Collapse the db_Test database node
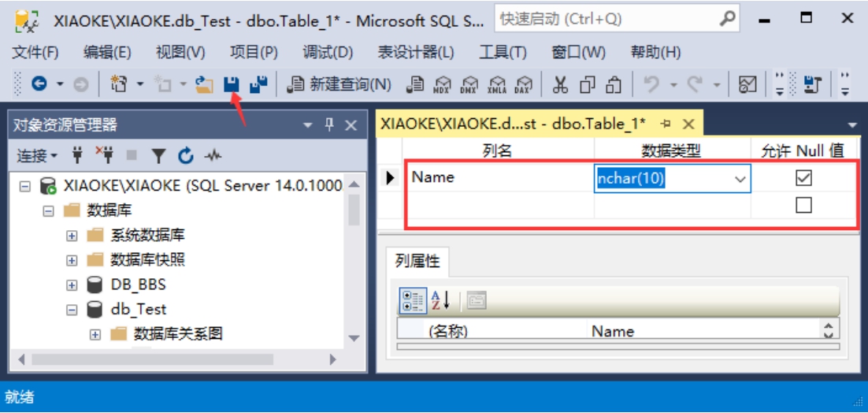 click(x=72, y=310)
